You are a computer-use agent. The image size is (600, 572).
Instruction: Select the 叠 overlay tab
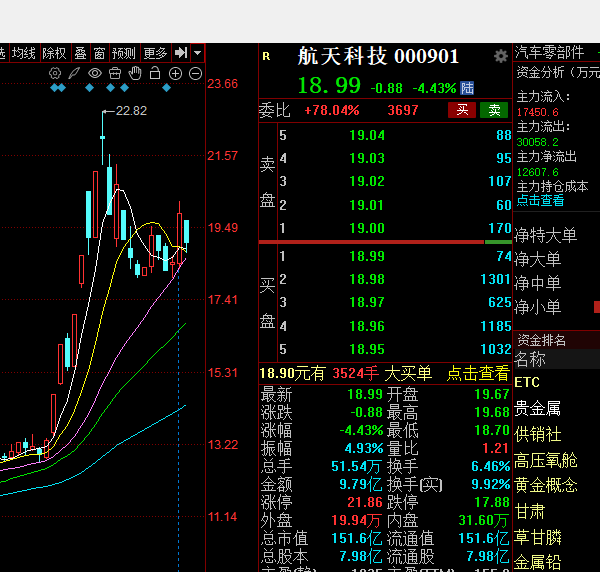[80, 53]
